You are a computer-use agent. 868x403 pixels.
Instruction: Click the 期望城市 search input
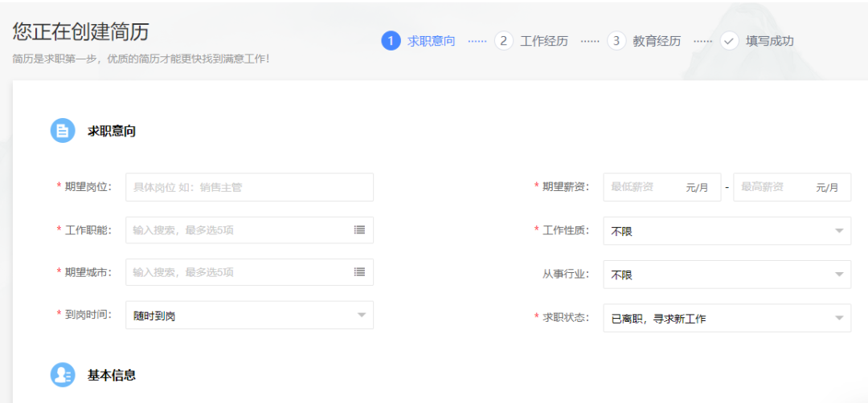(x=237, y=272)
